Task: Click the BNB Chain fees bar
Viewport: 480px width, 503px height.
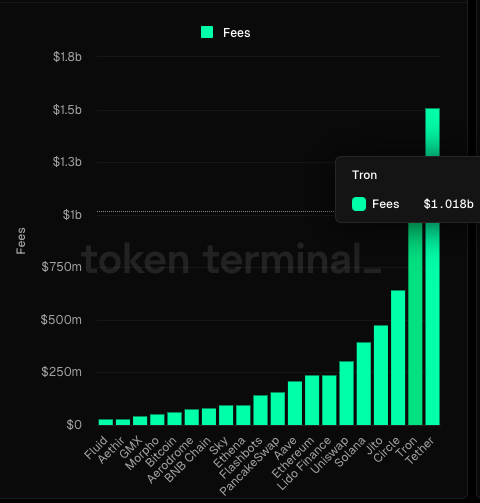Action: (209, 417)
